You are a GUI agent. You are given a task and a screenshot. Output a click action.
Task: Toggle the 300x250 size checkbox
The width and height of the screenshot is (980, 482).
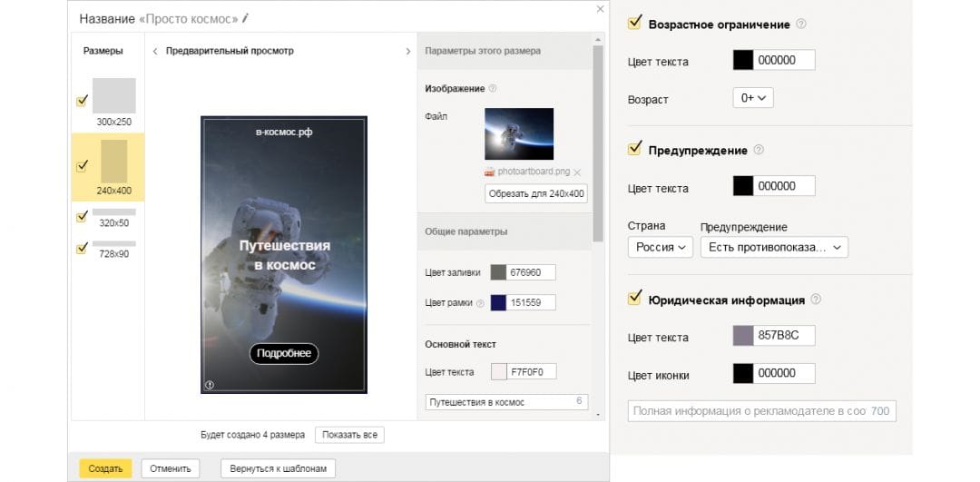82,101
